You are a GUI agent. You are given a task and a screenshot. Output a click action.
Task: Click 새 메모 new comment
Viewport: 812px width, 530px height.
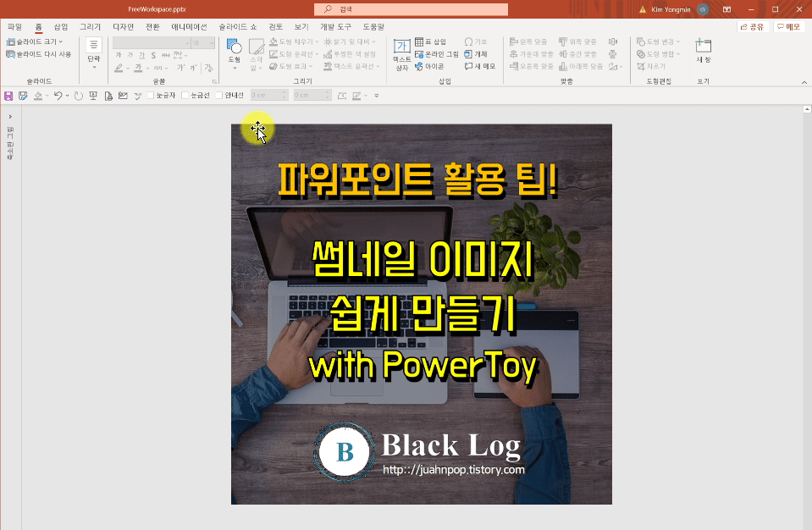click(480, 66)
